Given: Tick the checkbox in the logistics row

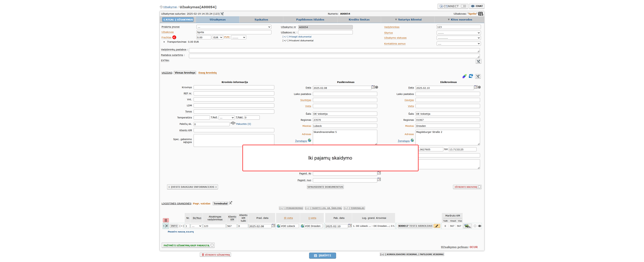Looking at the screenshot, I should tap(475, 226).
